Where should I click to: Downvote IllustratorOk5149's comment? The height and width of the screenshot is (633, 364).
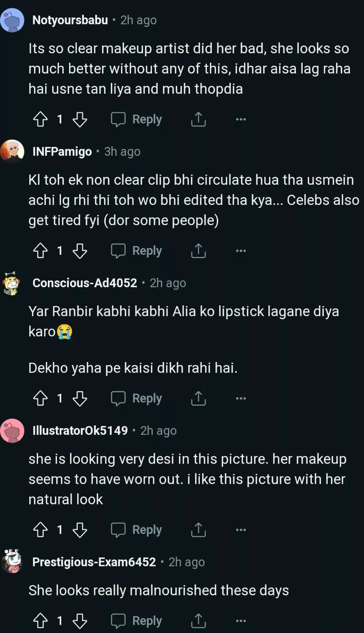[80, 529]
